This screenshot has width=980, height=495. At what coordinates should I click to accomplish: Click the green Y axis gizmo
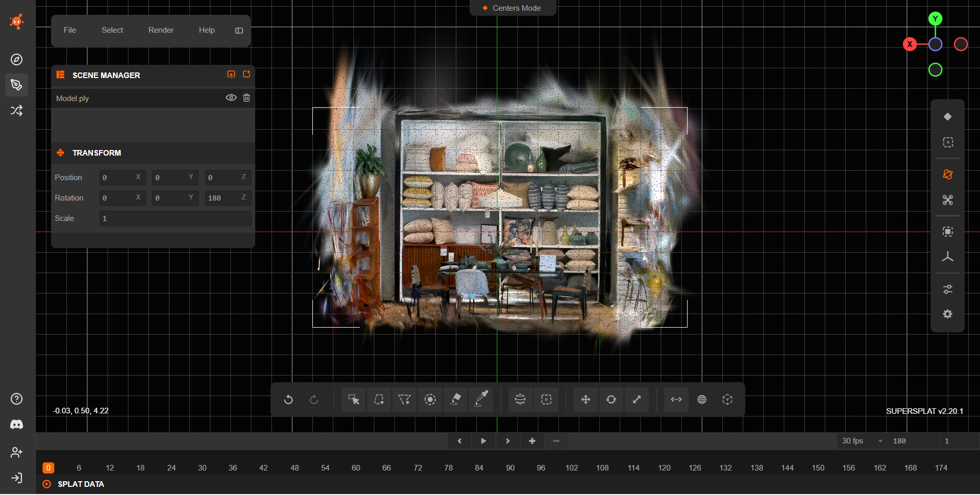tap(935, 19)
